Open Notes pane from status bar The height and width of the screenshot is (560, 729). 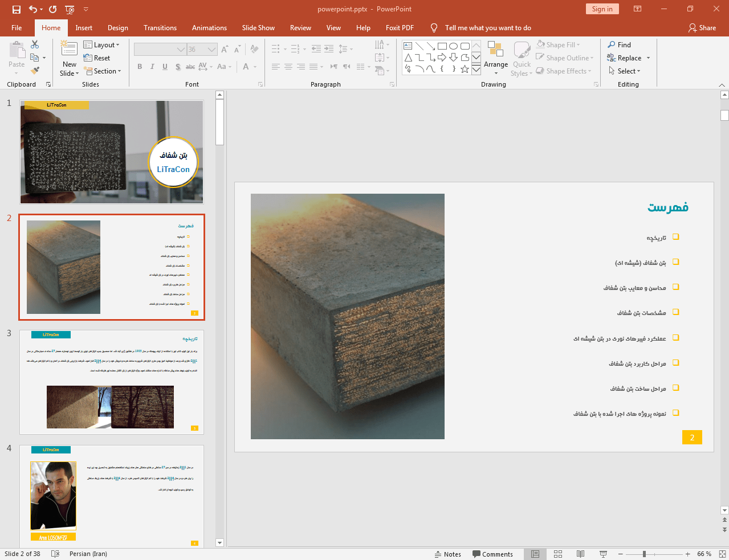[x=448, y=554]
